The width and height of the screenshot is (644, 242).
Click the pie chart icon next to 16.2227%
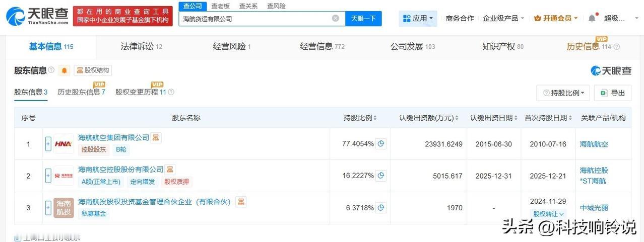(381, 176)
